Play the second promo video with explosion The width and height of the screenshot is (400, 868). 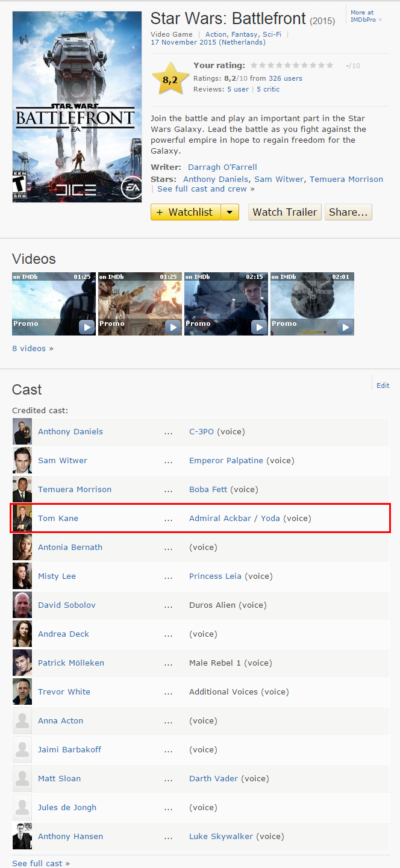pyautogui.click(x=140, y=304)
